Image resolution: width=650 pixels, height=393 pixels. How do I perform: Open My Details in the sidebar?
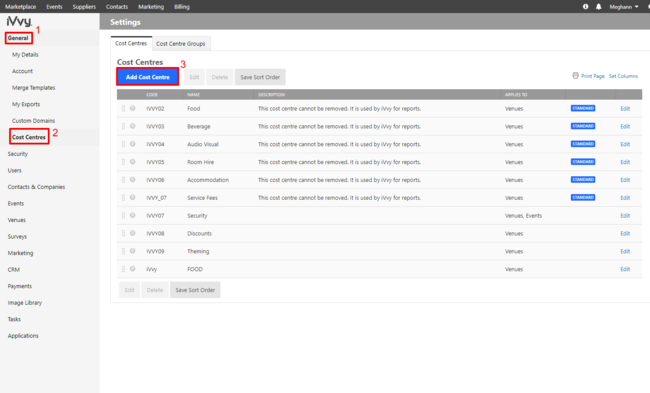[x=25, y=55]
